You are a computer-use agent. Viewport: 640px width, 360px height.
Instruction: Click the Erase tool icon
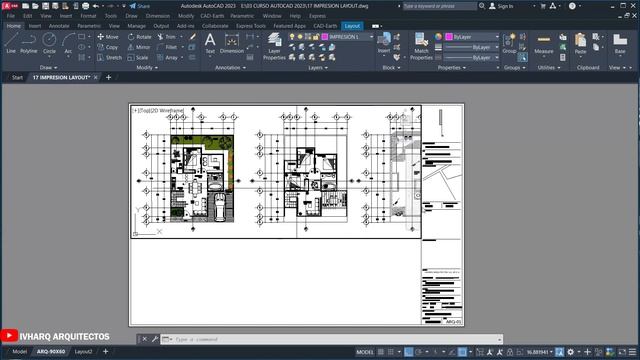click(x=193, y=37)
